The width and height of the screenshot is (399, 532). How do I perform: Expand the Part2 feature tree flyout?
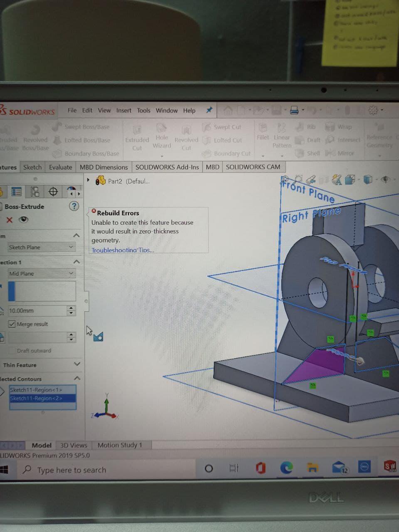[x=89, y=180]
